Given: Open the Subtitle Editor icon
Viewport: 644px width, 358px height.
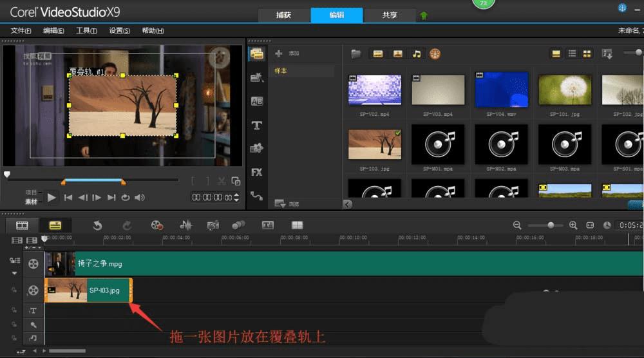Looking at the screenshot, I should 268,225.
